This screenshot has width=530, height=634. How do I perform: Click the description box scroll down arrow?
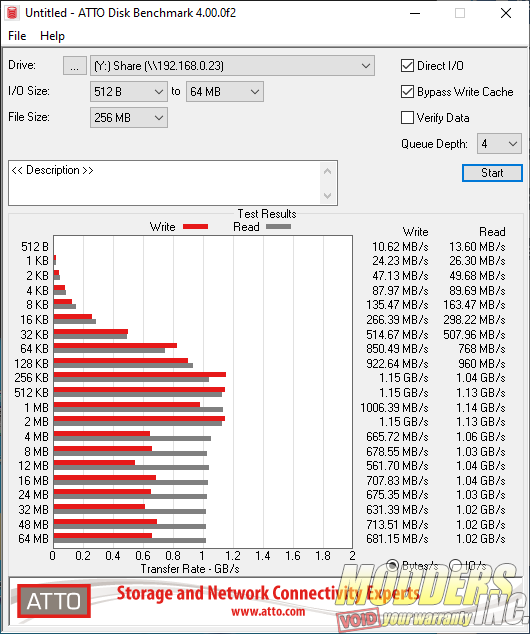(327, 196)
